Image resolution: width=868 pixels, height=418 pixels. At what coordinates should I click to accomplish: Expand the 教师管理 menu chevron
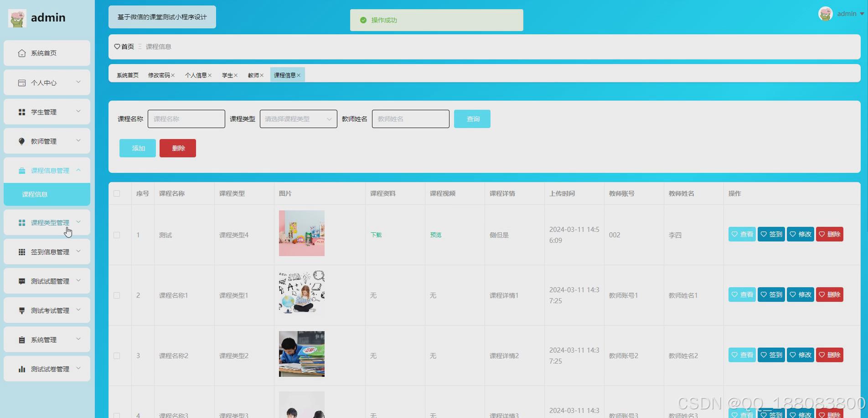tap(78, 141)
